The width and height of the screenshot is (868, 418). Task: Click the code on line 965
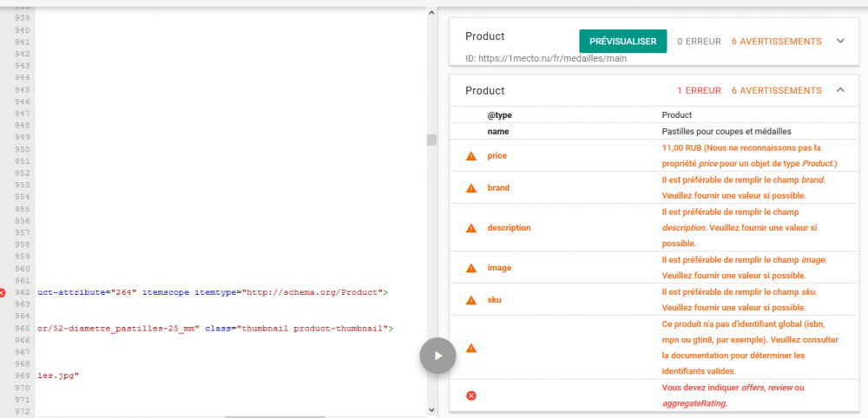[x=217, y=329]
